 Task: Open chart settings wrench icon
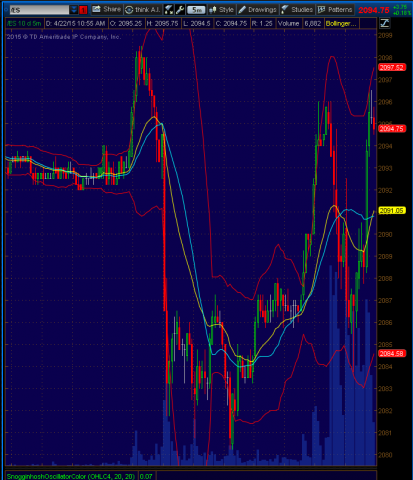click(x=180, y=10)
